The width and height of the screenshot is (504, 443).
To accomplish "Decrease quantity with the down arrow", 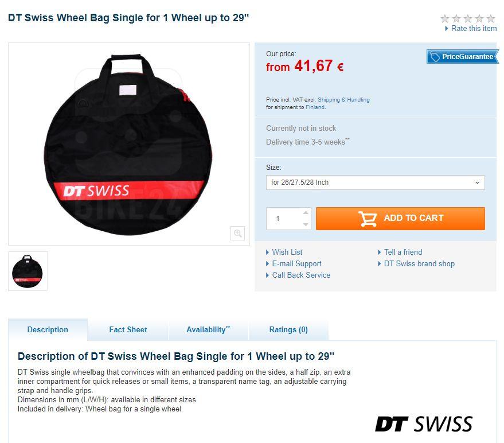I will coord(306,224).
